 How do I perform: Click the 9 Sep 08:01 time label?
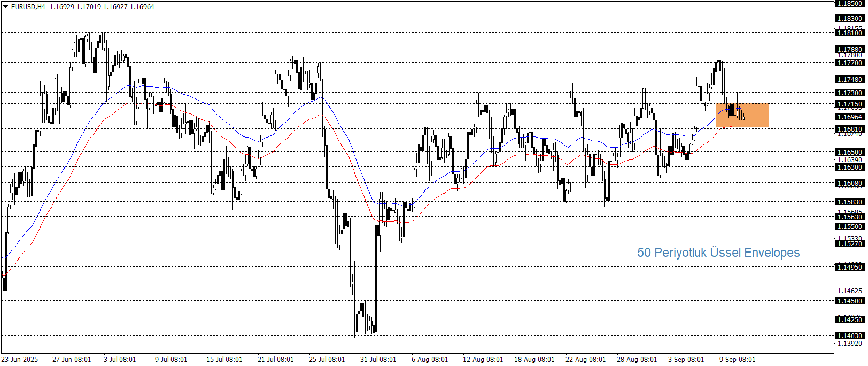[x=738, y=359]
